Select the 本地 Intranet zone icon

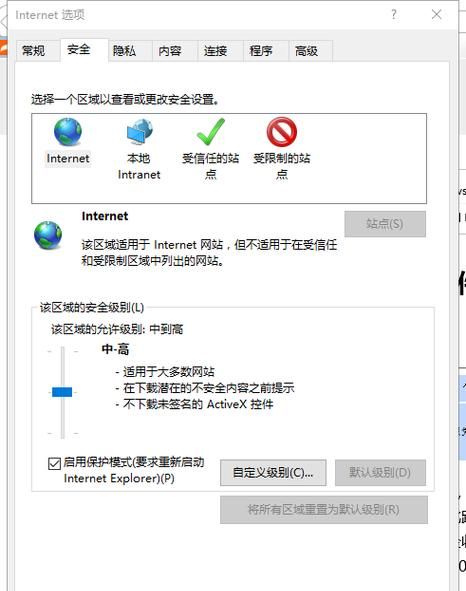[x=139, y=132]
